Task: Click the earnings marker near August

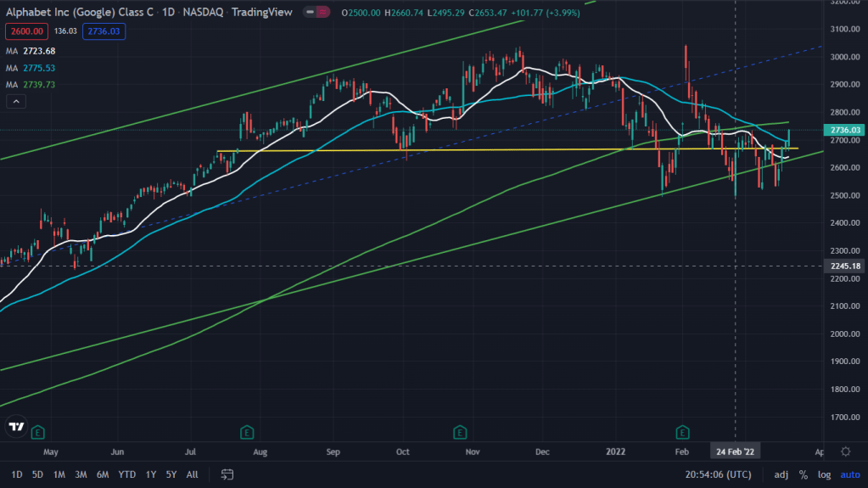Action: pos(246,430)
